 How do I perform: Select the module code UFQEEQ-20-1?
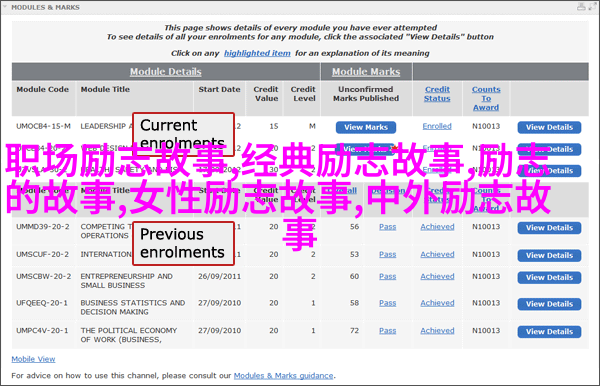click(x=42, y=303)
